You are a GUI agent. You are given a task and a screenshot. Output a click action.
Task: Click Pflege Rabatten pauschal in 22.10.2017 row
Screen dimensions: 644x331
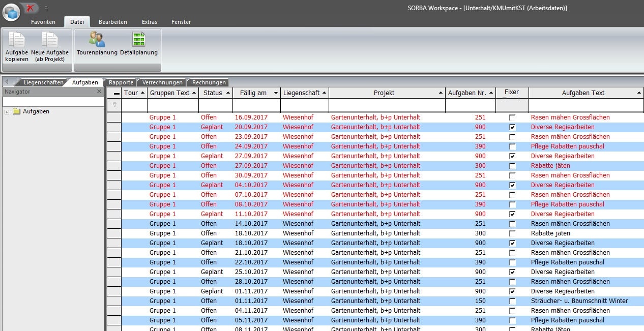568,262
